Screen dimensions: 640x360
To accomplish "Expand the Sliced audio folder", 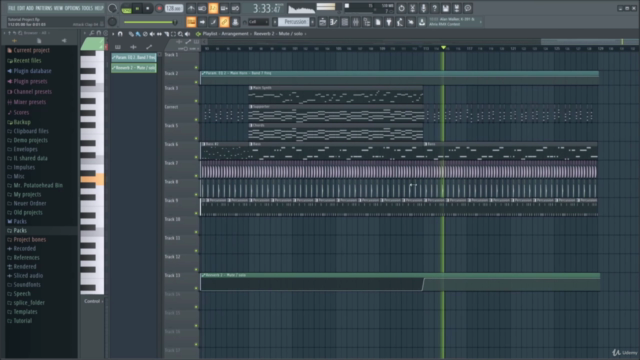I will pyautogui.click(x=27, y=276).
